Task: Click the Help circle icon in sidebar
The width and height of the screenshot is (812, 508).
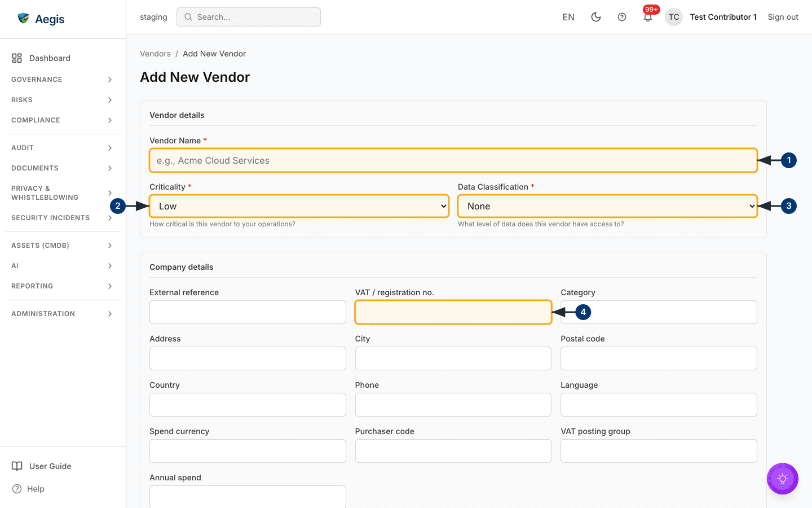Action: (x=17, y=489)
